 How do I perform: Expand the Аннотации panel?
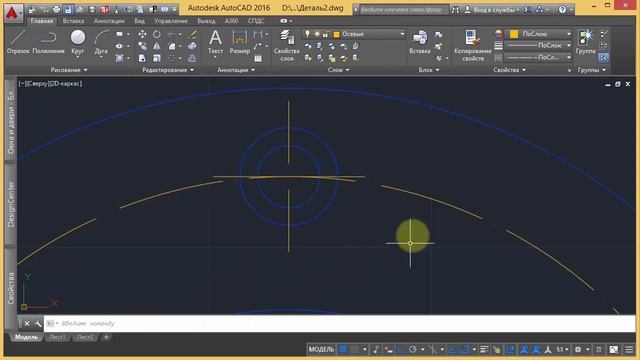236,70
